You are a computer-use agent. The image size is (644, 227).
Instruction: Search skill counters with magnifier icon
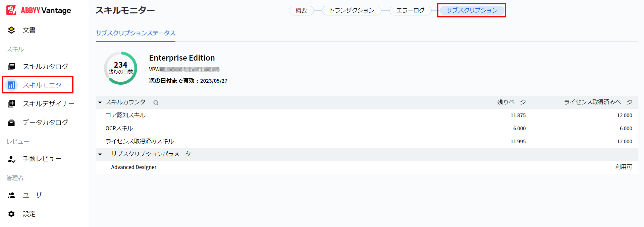click(x=156, y=103)
